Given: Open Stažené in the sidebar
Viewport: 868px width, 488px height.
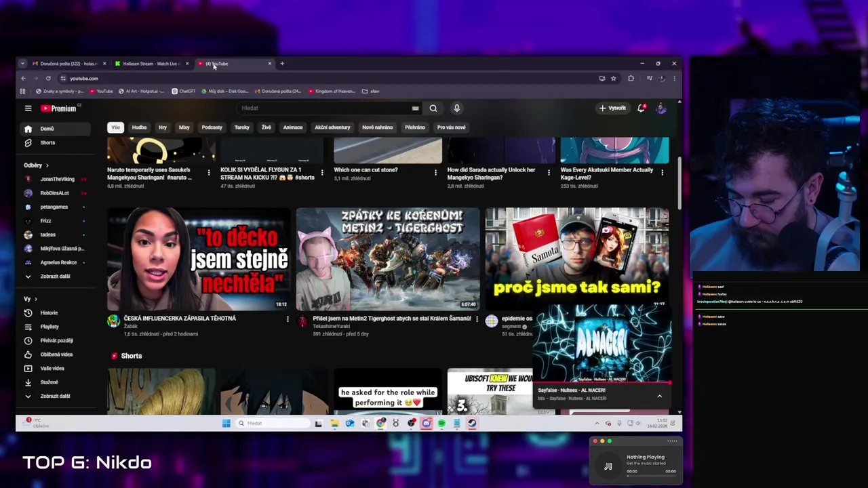Looking at the screenshot, I should click(x=56, y=382).
